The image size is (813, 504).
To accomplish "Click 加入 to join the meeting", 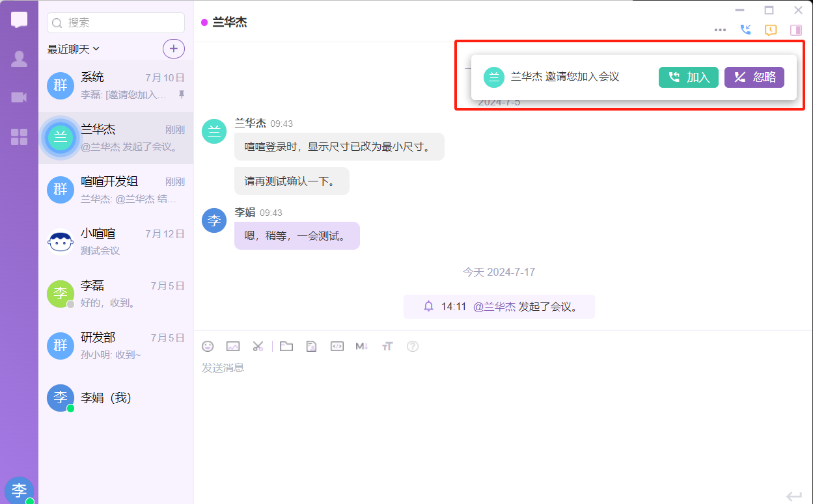I will 689,77.
